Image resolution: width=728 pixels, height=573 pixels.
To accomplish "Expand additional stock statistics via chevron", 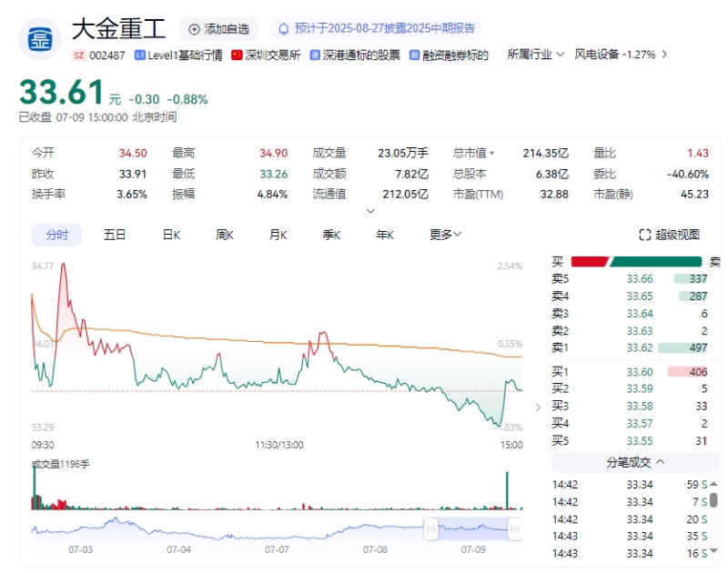I will click(370, 210).
